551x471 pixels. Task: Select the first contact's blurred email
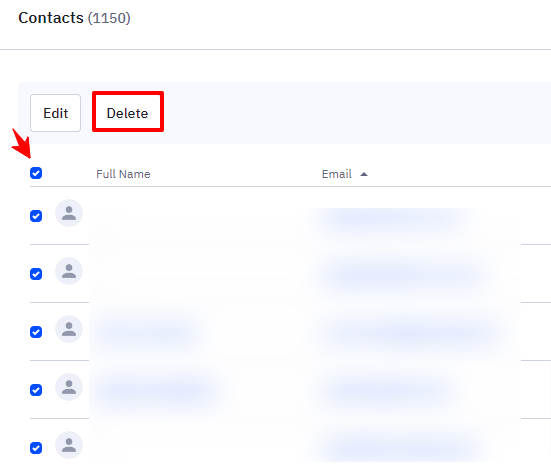392,218
